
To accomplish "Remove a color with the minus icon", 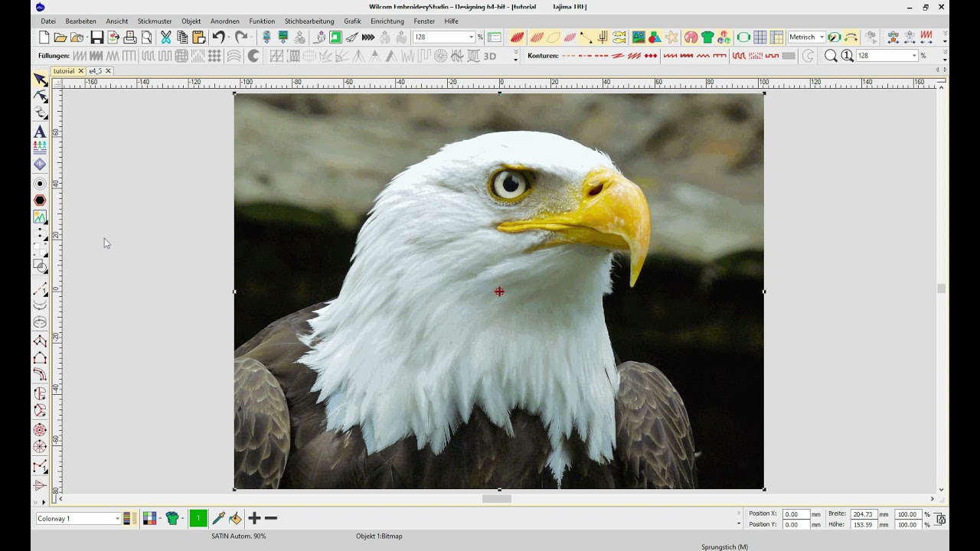I will click(x=271, y=518).
